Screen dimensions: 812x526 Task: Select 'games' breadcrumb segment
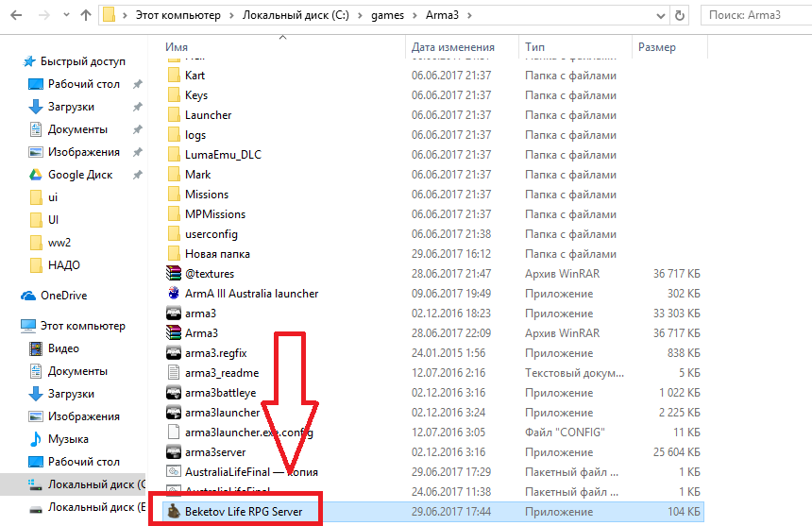tap(387, 15)
